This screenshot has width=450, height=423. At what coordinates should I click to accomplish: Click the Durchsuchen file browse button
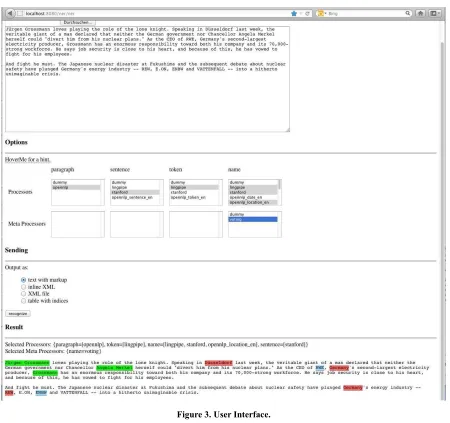78,22
